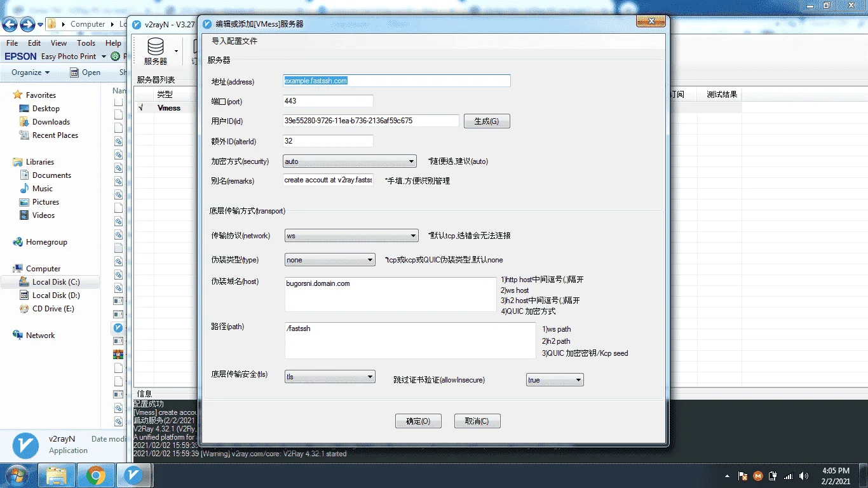
Task: Select Local Disk (C:) drive
Action: [x=56, y=282]
